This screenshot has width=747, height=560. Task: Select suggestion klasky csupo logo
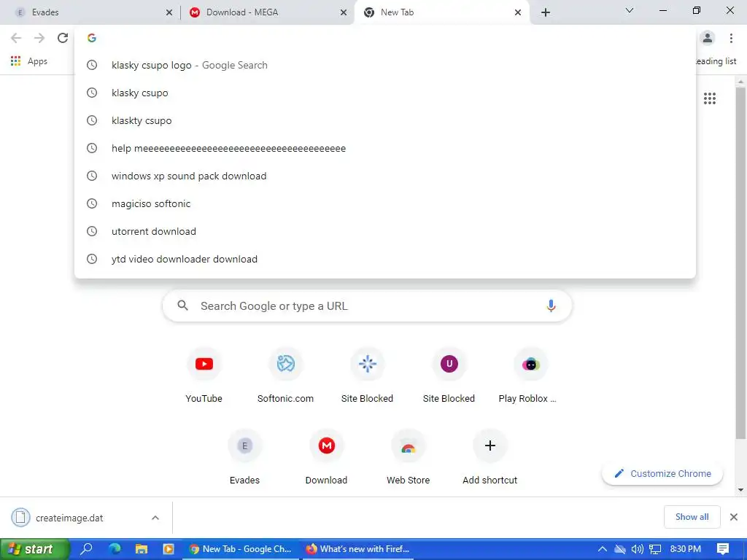(385, 65)
